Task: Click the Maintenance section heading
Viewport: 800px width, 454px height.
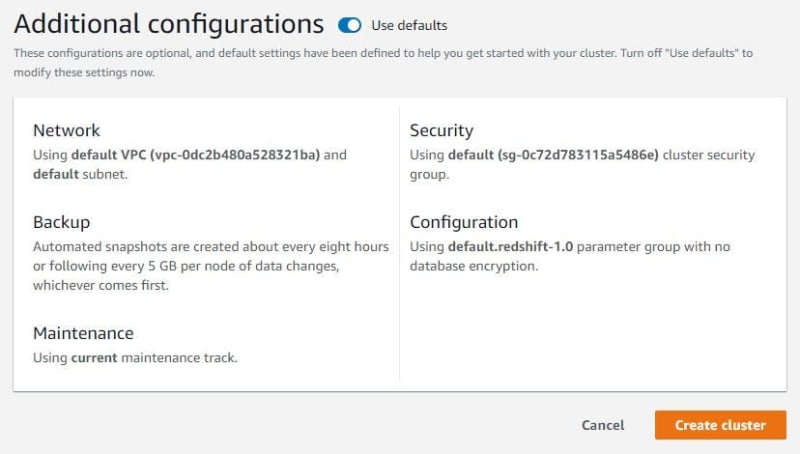Action: point(83,333)
